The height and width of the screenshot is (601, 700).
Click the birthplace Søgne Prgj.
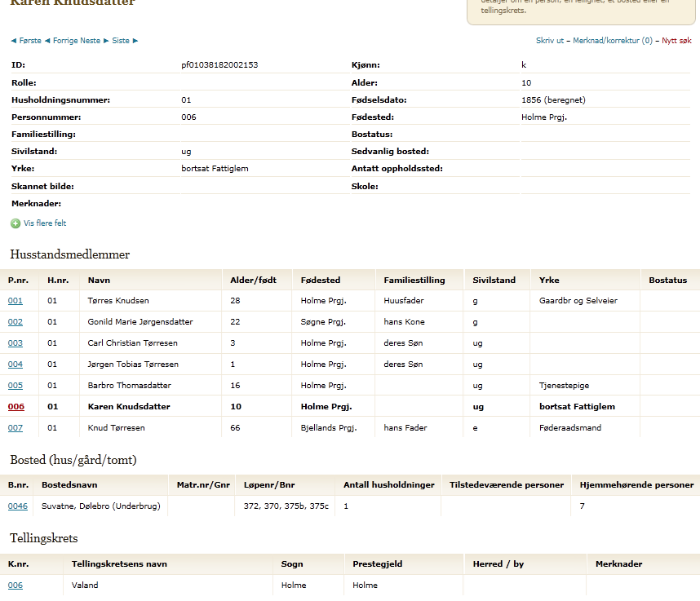(x=323, y=321)
